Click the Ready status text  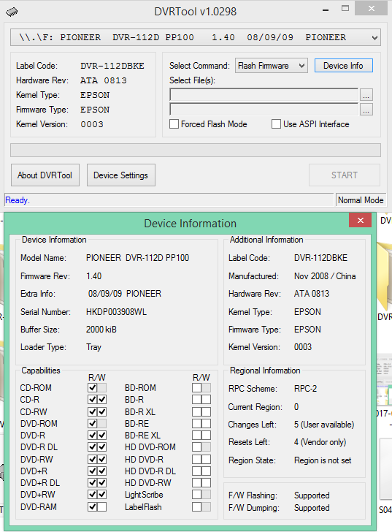(x=18, y=200)
